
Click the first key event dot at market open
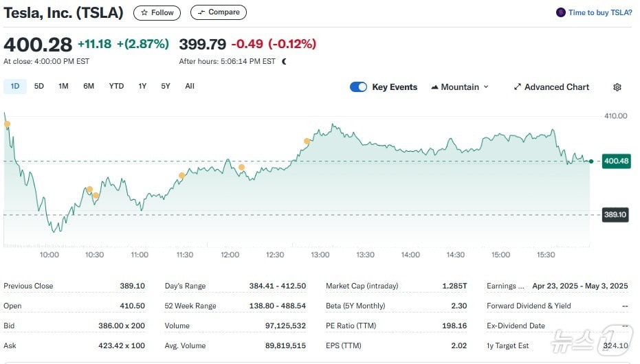(x=7, y=124)
